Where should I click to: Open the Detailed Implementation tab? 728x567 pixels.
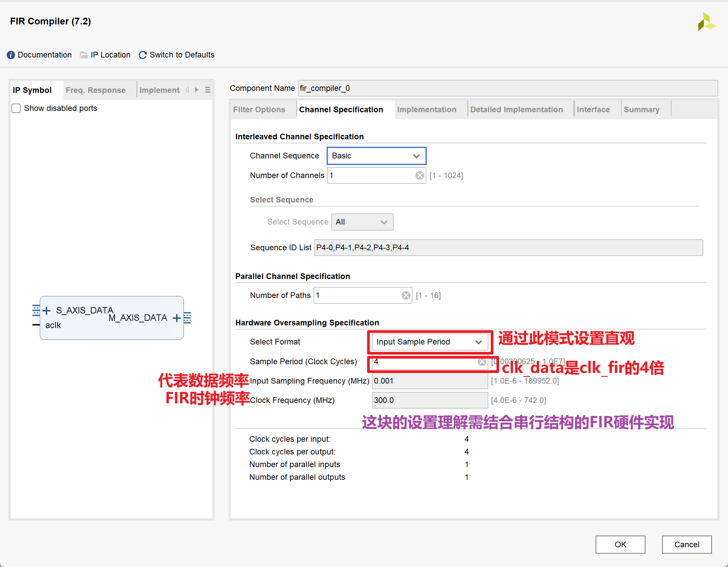coord(516,110)
